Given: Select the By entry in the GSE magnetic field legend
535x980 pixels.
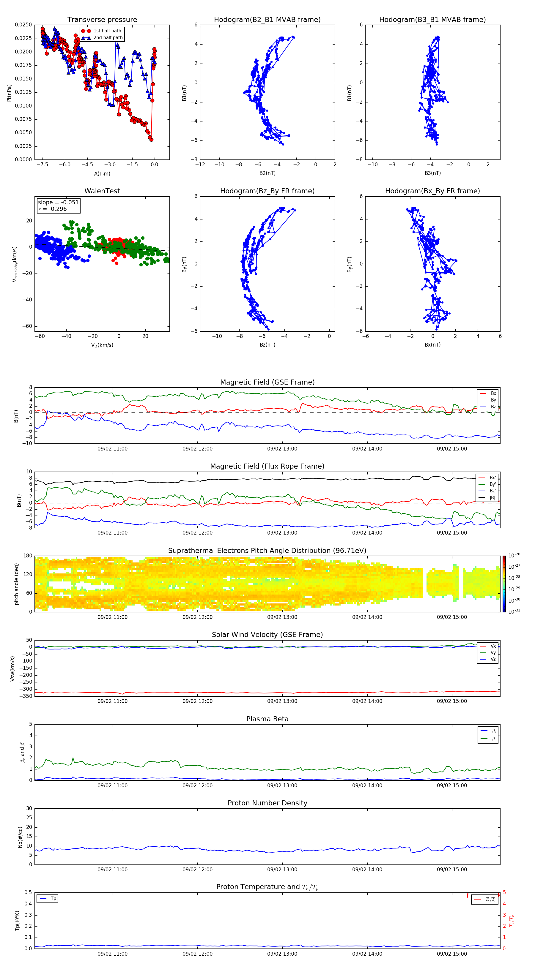Looking at the screenshot, I should tap(488, 400).
